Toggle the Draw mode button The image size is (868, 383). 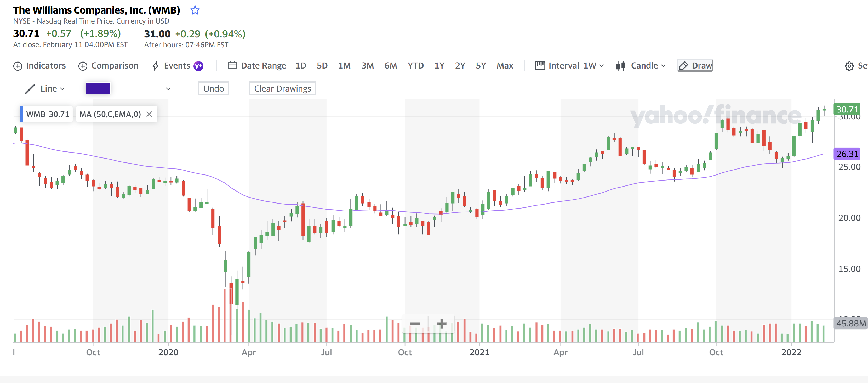coord(695,66)
